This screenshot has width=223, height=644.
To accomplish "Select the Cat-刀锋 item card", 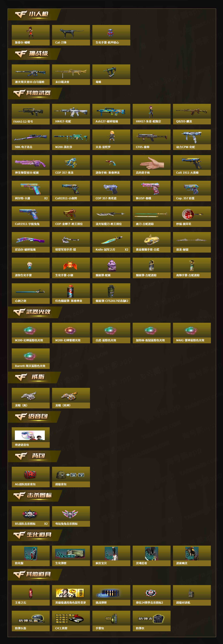I will point(71,35).
